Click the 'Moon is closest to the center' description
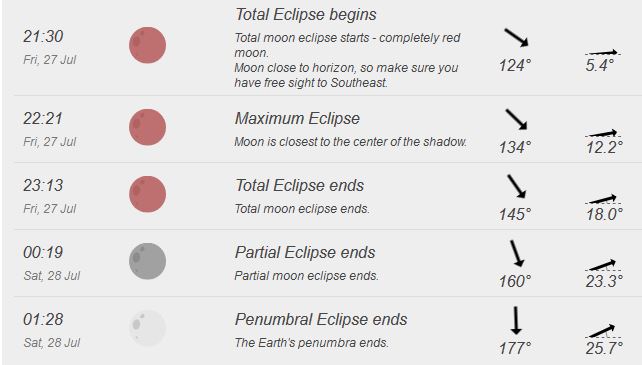Screen dimensions: 642x365 point(350,142)
